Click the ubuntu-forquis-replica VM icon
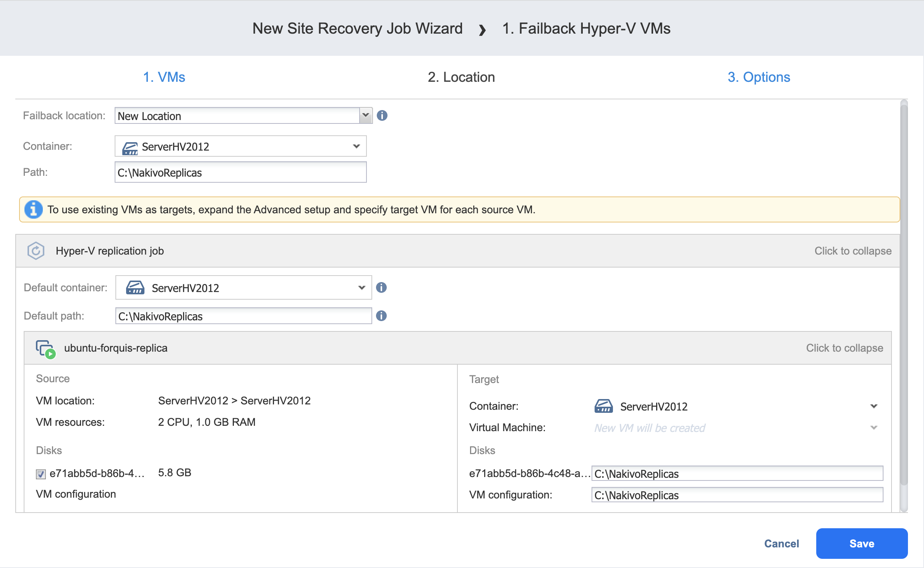 click(x=45, y=349)
